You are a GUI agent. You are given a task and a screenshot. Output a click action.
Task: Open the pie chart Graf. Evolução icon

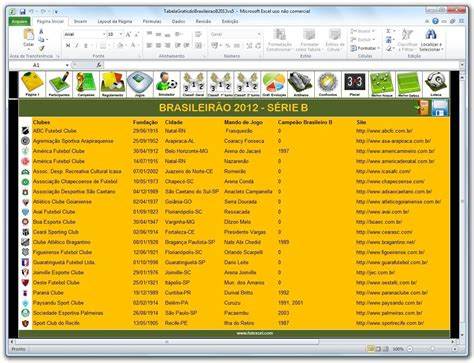[x=274, y=84]
